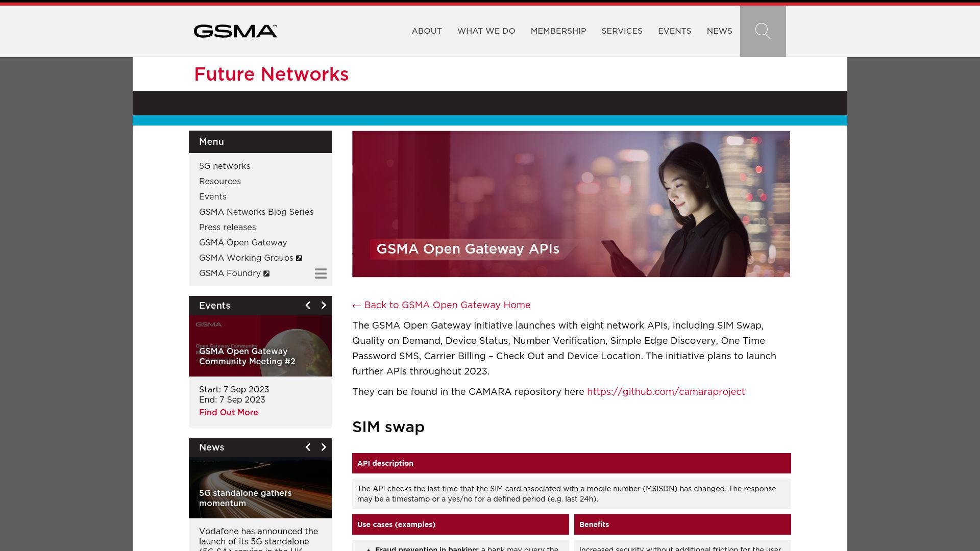Show previous event with left arrow
Screen dimensions: 980x551
coord(308,305)
